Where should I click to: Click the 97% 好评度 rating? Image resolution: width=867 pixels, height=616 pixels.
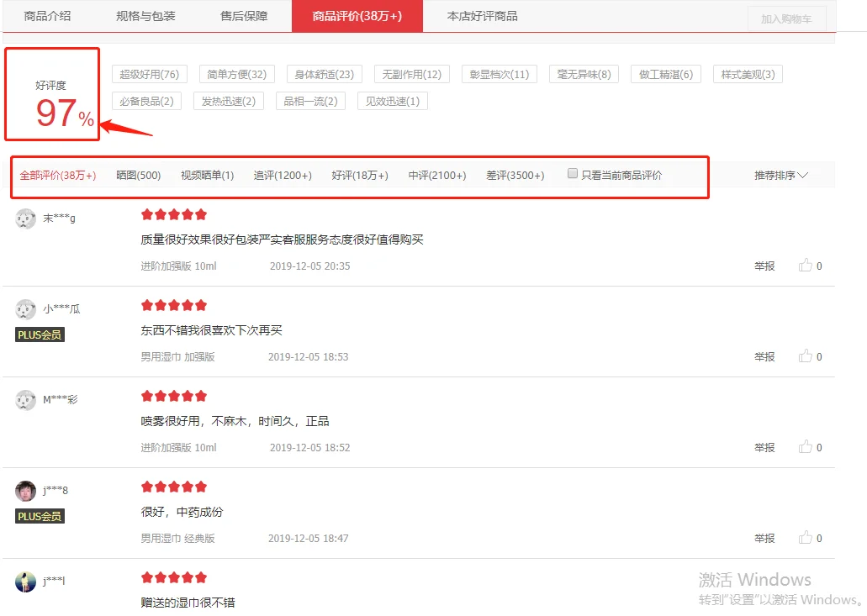tap(65, 113)
